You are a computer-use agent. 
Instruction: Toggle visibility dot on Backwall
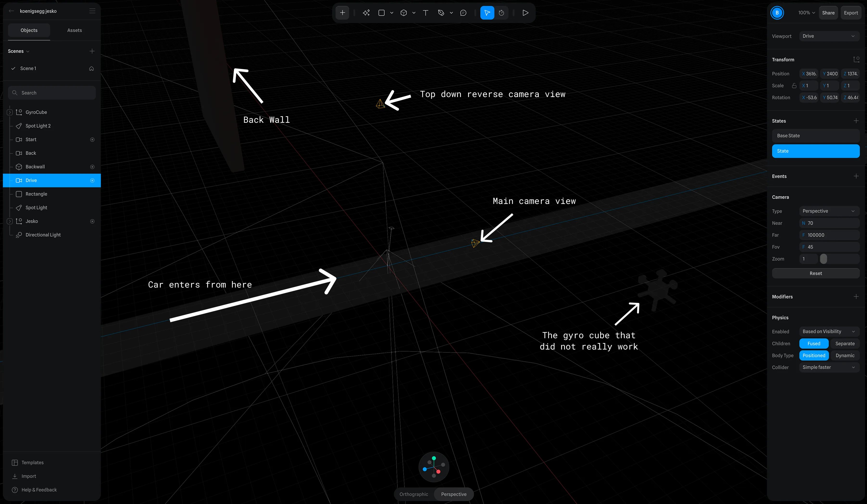(92, 167)
